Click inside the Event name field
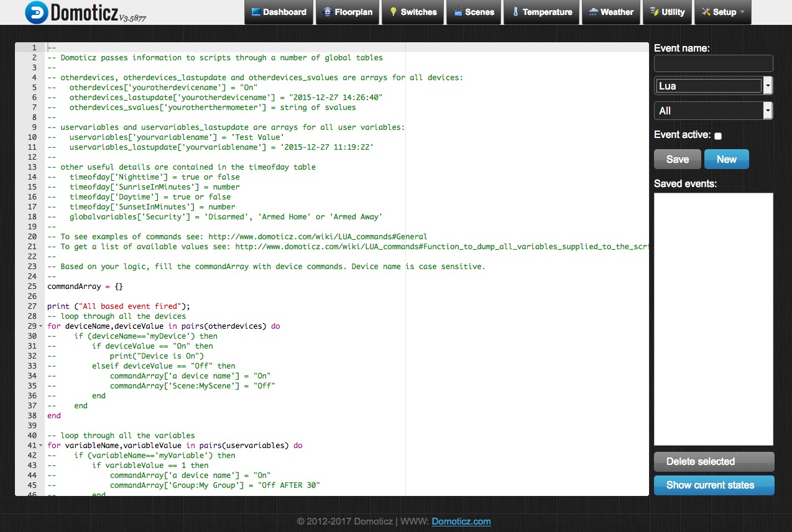Screen dimensions: 792x532 713,63
